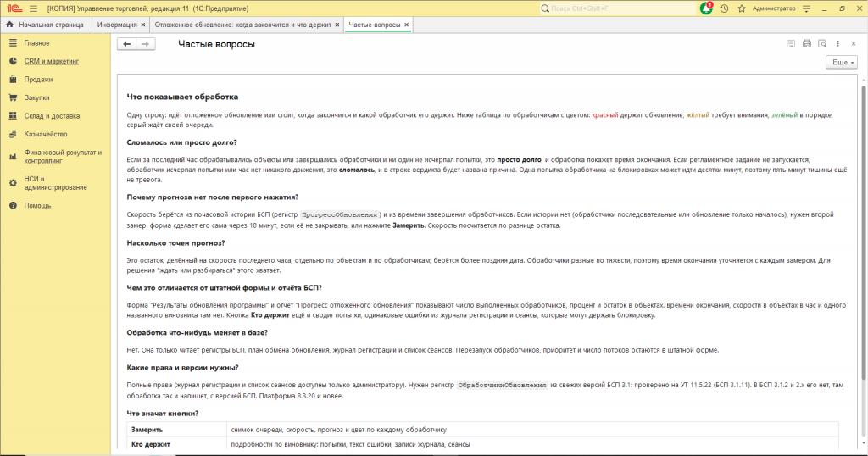Go forward with right arrow button
This screenshot has height=456, width=868.
(x=146, y=44)
